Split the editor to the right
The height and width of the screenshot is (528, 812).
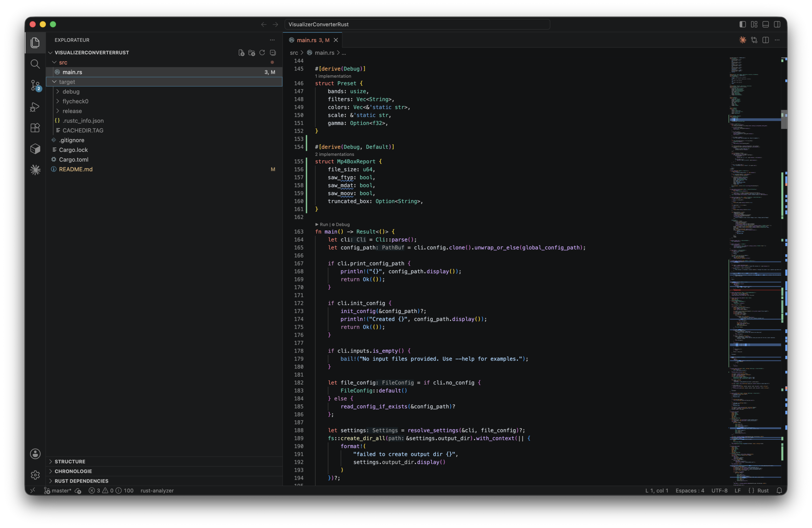766,40
